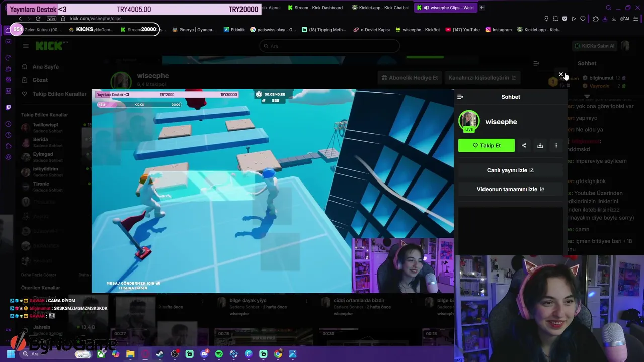
Task: Open bilge dayak yiyo clip options menu
Action: [307, 301]
